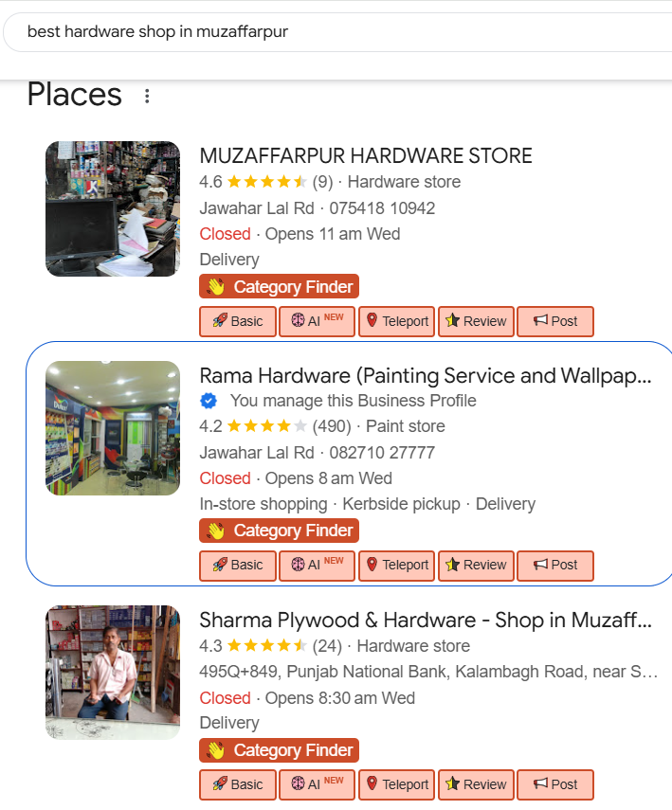The height and width of the screenshot is (810, 672).
Task: Open Sharma Plywood & Hardware listing title
Action: [x=426, y=620]
